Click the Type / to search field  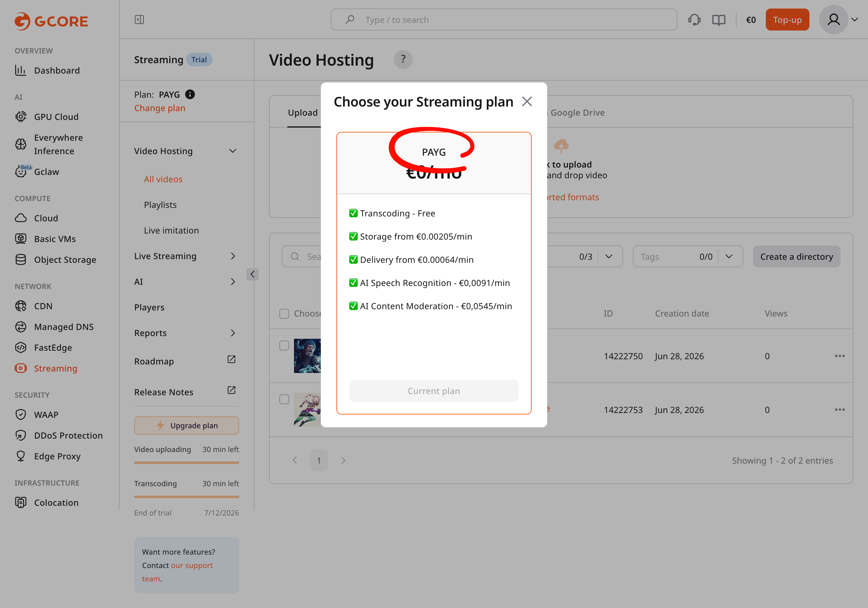tap(504, 20)
